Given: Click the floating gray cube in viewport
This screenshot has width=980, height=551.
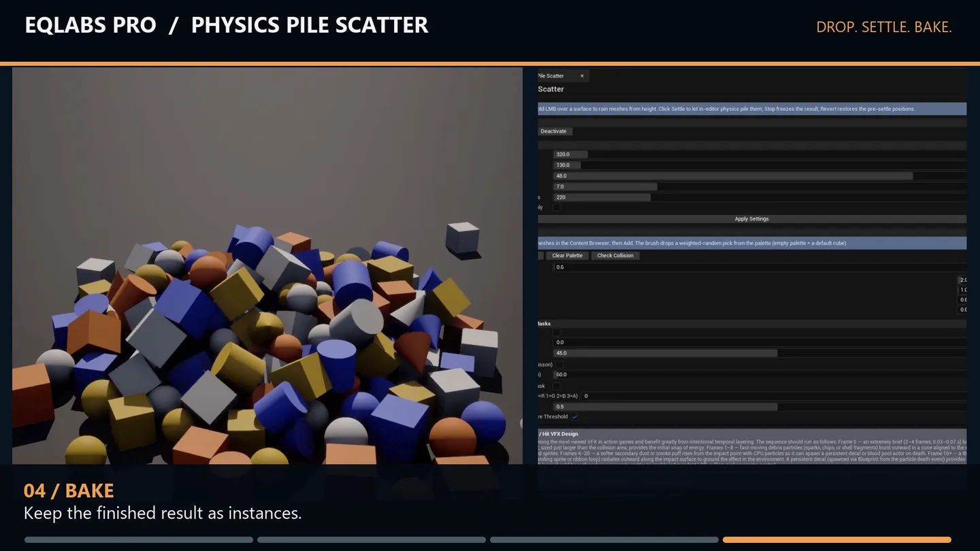Looking at the screenshot, I should pyautogui.click(x=462, y=237).
